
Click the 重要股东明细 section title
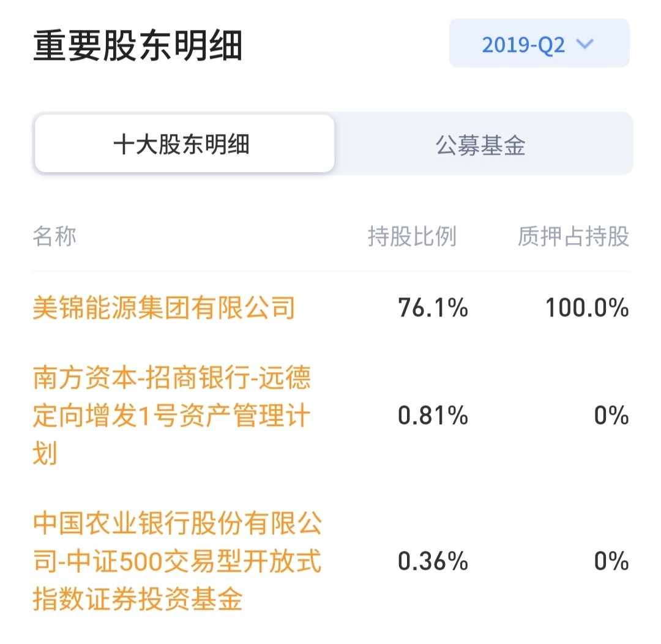pos(138,47)
